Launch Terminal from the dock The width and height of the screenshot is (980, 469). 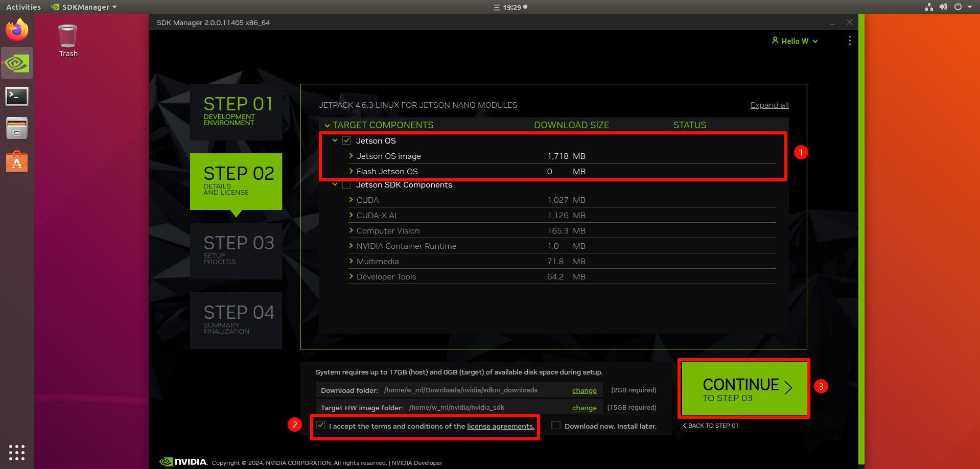[17, 96]
